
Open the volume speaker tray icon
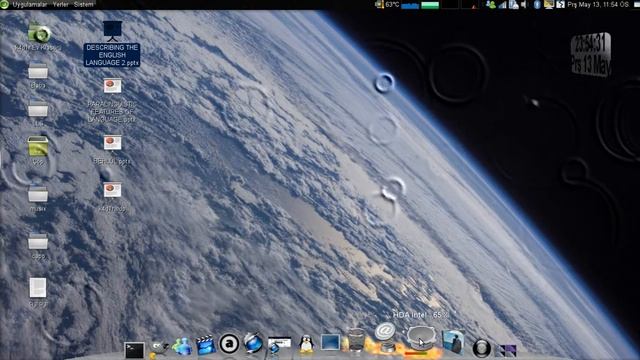click(524, 4)
